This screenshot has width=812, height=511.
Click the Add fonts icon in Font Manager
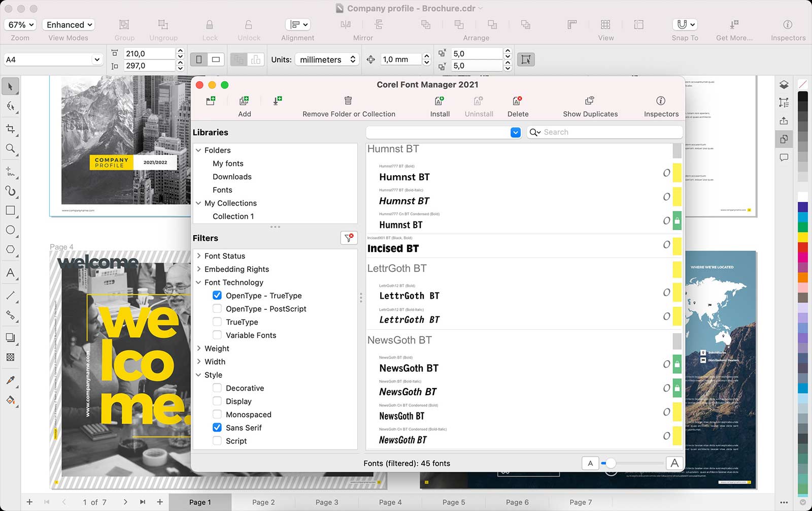[244, 101]
